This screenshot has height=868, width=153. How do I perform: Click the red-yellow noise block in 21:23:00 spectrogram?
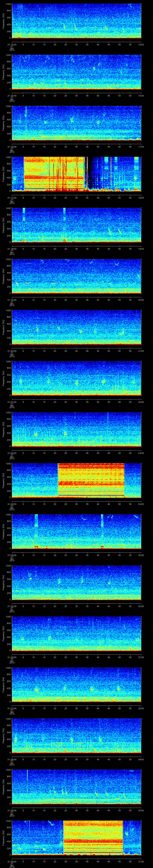coord(91,481)
